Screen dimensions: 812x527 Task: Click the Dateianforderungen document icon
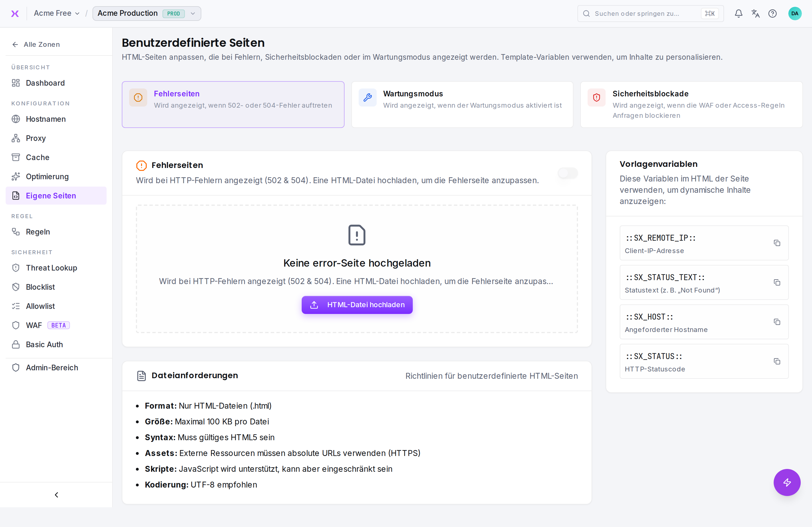[141, 376]
